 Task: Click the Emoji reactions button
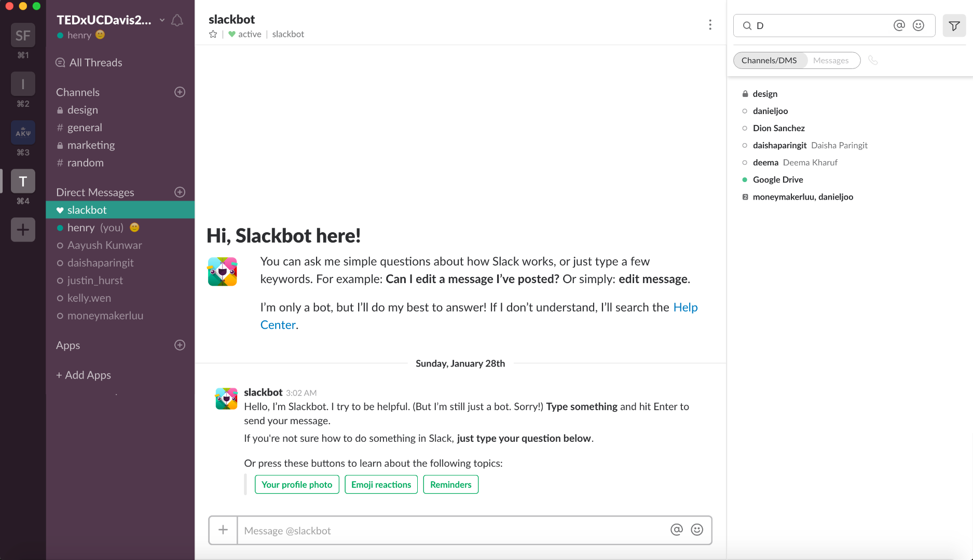[381, 484]
